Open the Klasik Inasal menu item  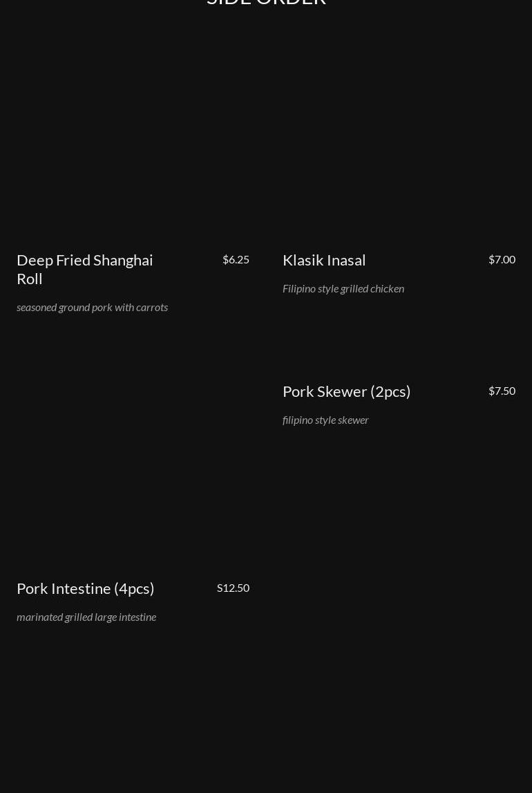click(x=324, y=260)
